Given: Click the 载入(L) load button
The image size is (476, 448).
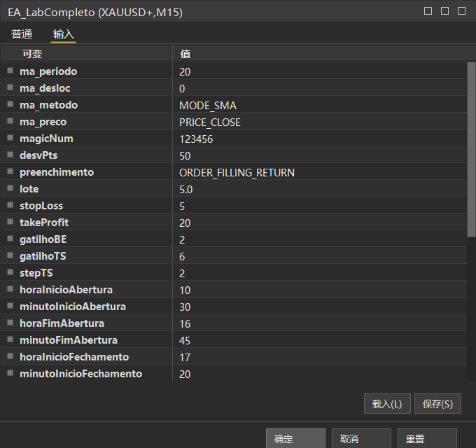Looking at the screenshot, I should coord(387,404).
